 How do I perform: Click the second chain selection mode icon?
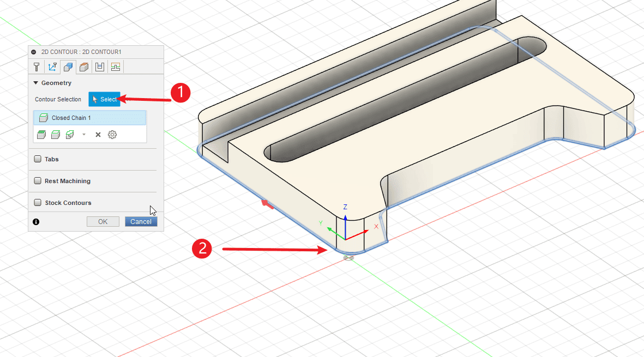click(55, 135)
